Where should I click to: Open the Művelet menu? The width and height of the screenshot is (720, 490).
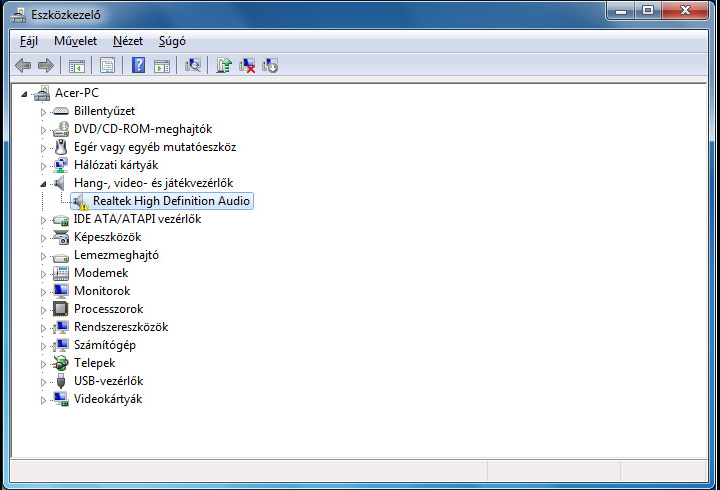tap(75, 41)
